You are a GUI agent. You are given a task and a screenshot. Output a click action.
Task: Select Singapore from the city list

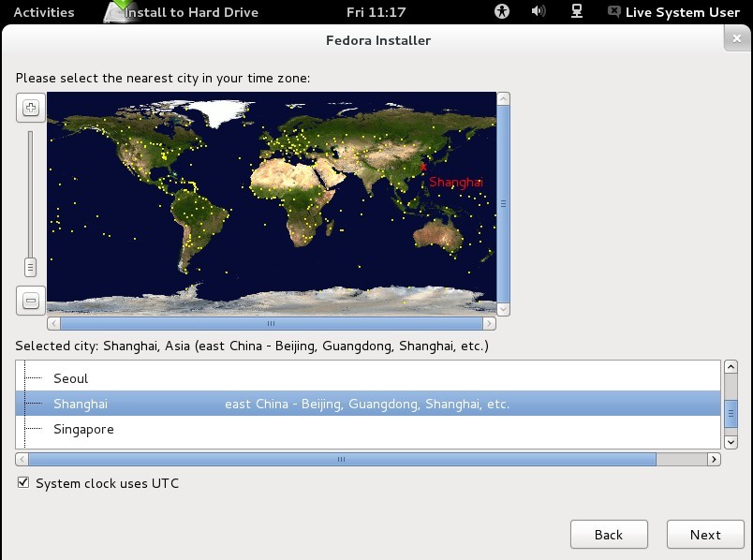(84, 429)
